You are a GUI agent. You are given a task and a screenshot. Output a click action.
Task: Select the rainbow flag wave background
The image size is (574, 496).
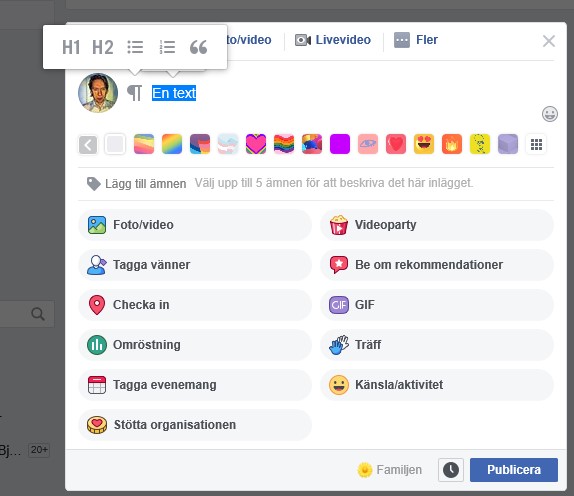pyautogui.click(x=284, y=144)
